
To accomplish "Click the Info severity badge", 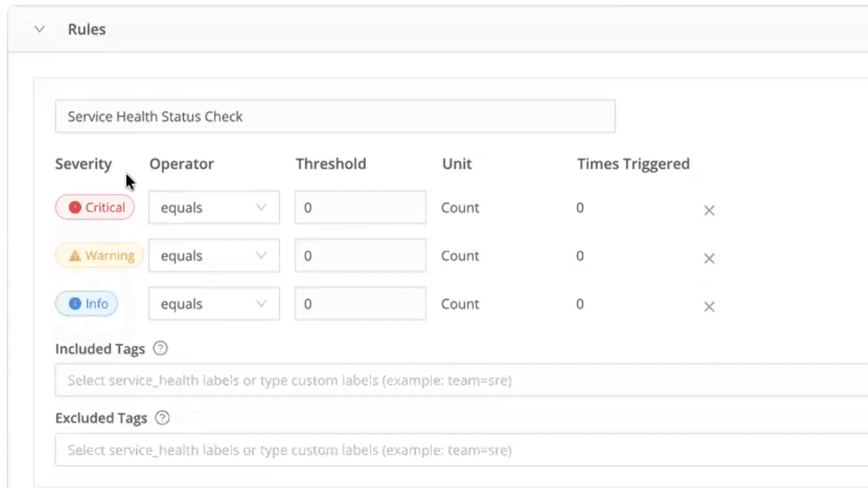I will point(87,304).
